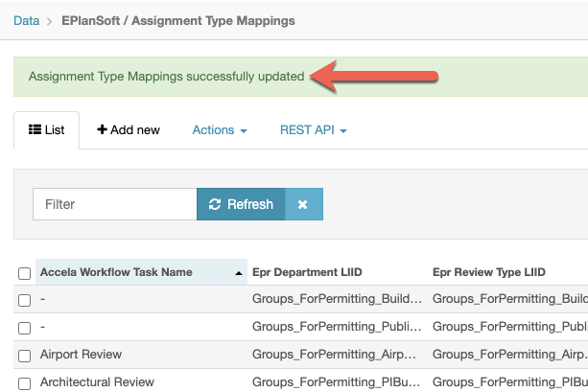
Task: Toggle the select-all header checkbox
Action: (x=25, y=273)
